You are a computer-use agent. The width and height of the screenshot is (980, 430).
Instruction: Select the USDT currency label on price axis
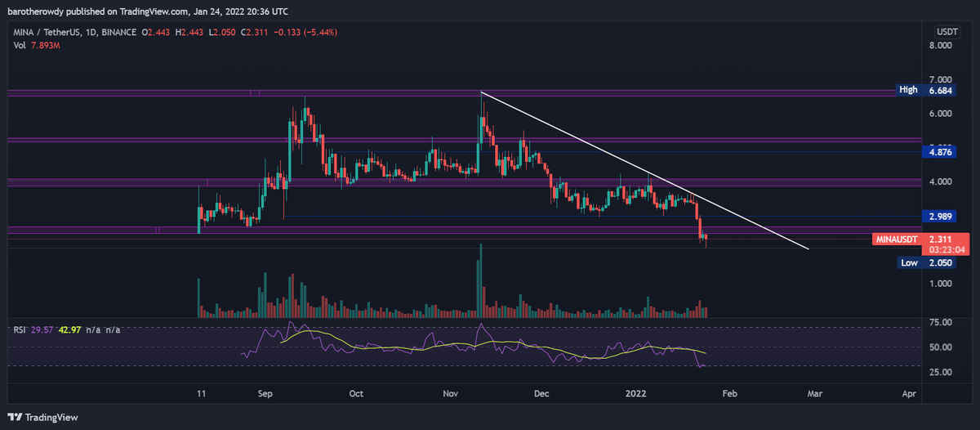pos(947,31)
